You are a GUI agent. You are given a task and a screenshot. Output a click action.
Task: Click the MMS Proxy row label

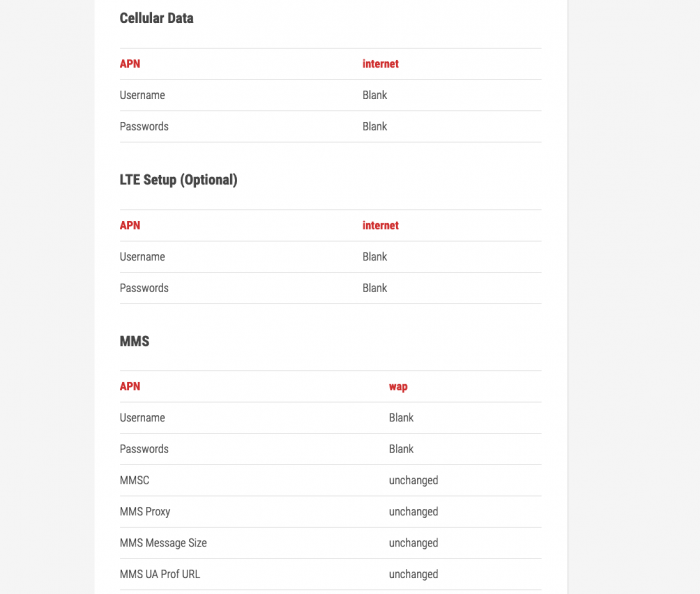(x=145, y=512)
